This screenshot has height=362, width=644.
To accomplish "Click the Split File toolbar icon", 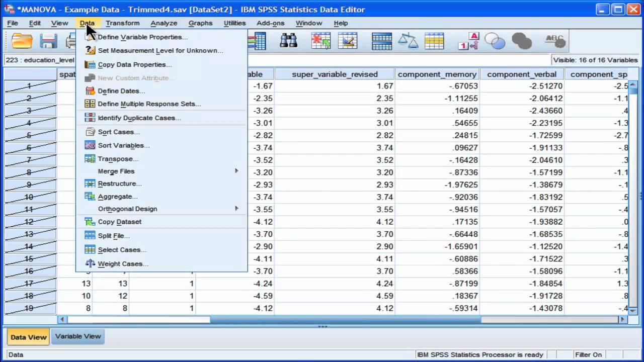I will [x=381, y=41].
